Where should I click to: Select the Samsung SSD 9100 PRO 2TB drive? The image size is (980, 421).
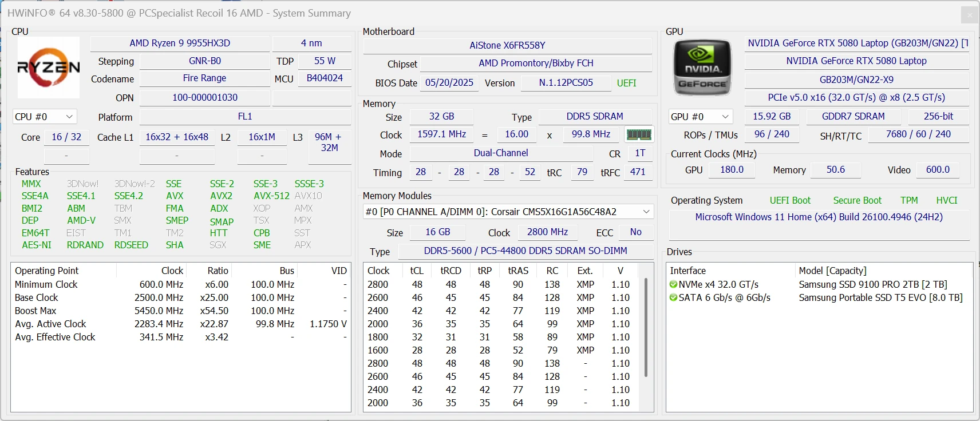pos(819,284)
